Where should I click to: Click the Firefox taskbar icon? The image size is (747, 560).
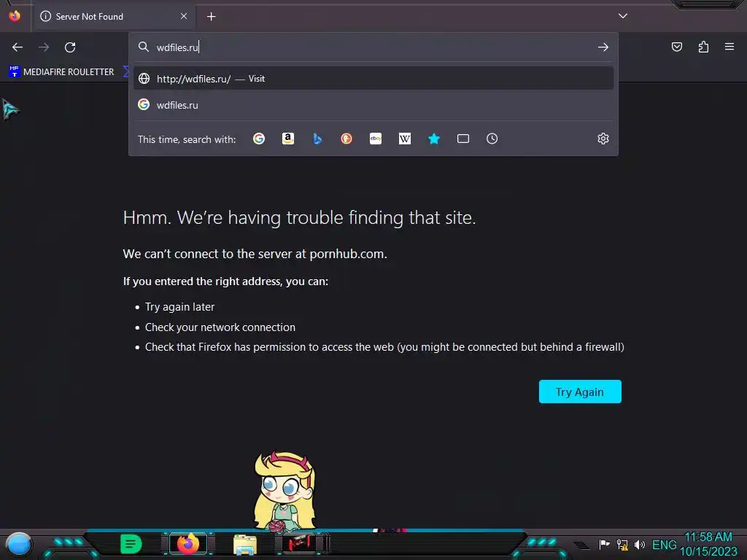[188, 544]
